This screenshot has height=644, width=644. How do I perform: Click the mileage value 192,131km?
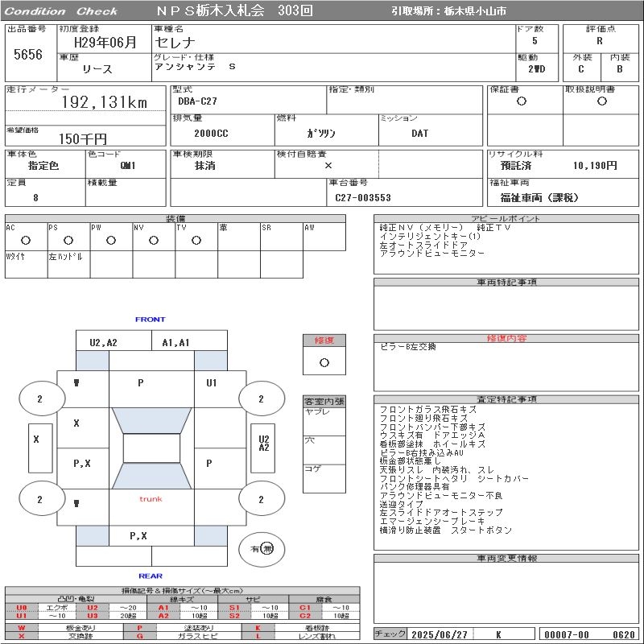[105, 102]
